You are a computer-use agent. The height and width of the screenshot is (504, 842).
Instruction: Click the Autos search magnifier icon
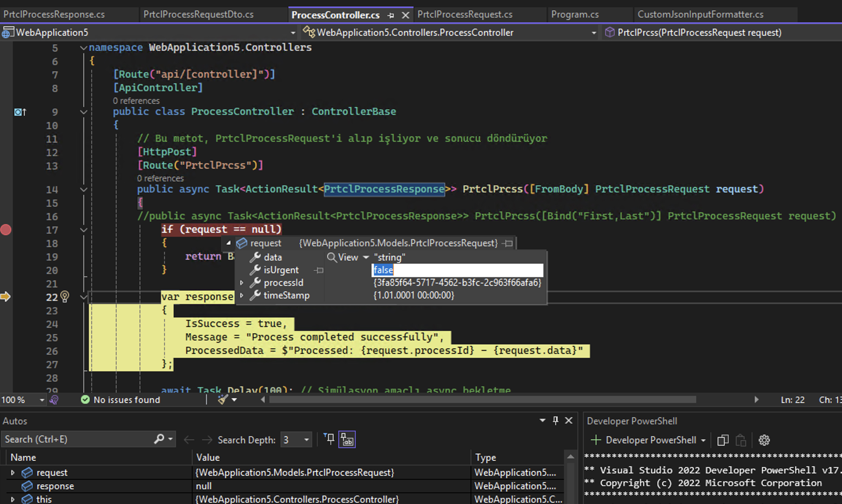[159, 439]
